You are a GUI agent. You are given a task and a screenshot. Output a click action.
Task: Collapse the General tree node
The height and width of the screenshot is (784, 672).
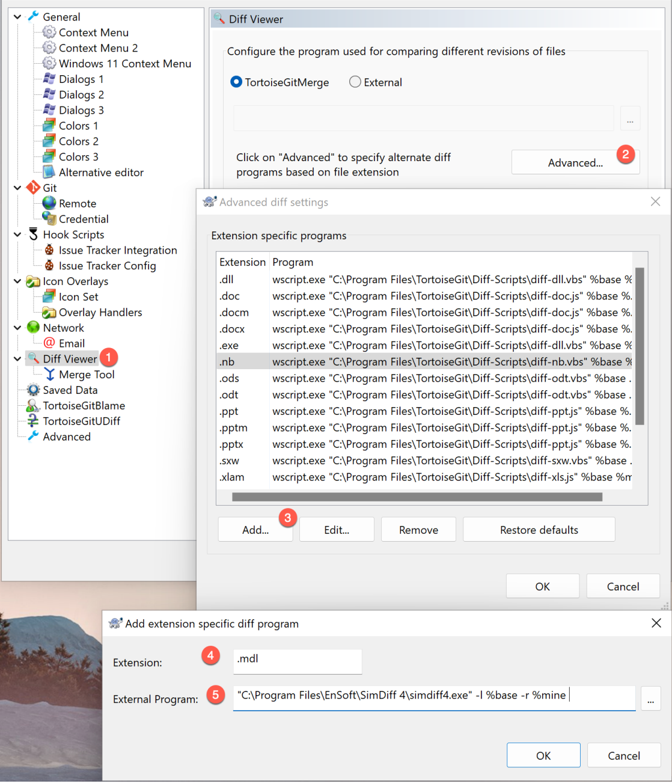(17, 17)
